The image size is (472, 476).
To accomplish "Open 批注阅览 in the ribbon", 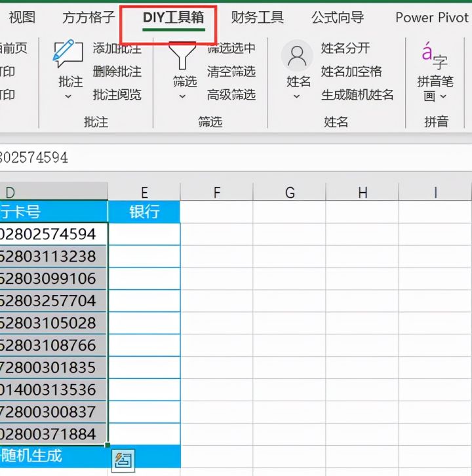I will pos(117,94).
